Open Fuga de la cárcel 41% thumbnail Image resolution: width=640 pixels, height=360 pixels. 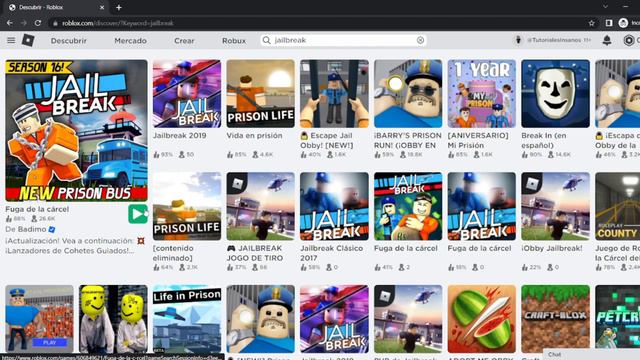click(408, 206)
